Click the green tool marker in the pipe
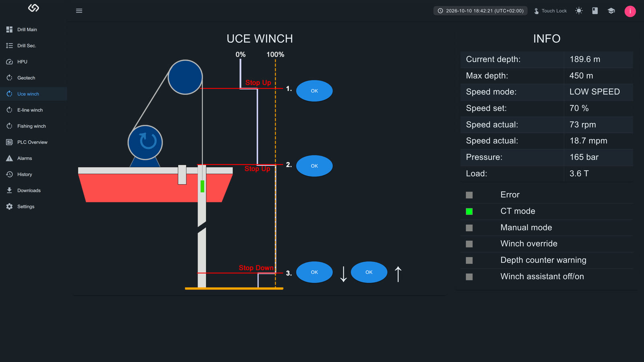Screen dimensions: 644x362 [x=202, y=186]
